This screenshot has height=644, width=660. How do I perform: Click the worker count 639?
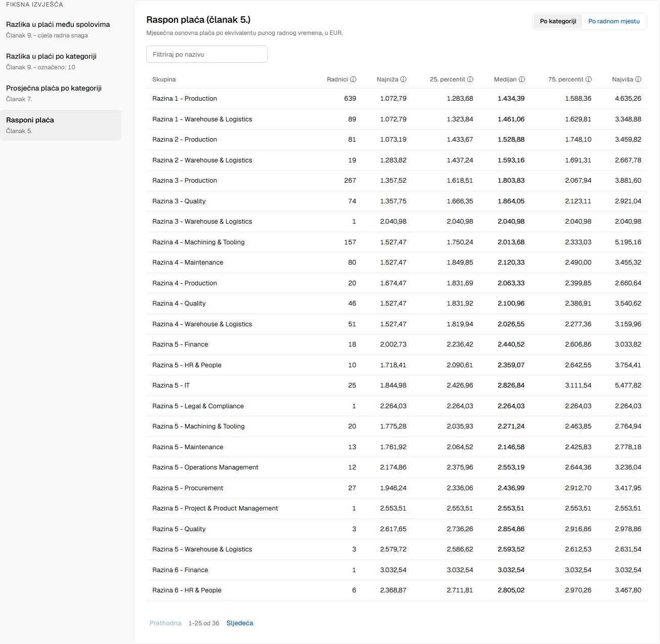(350, 99)
